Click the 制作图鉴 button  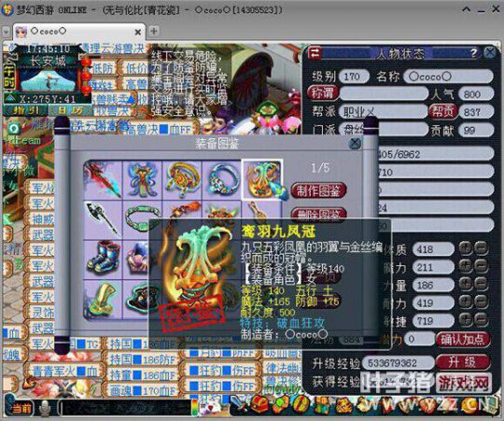pyautogui.click(x=318, y=190)
